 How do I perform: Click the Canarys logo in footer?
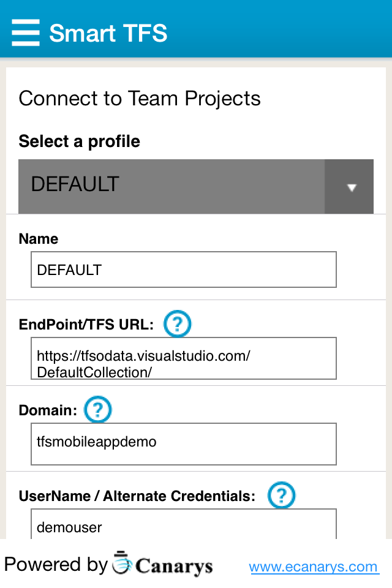point(163,565)
